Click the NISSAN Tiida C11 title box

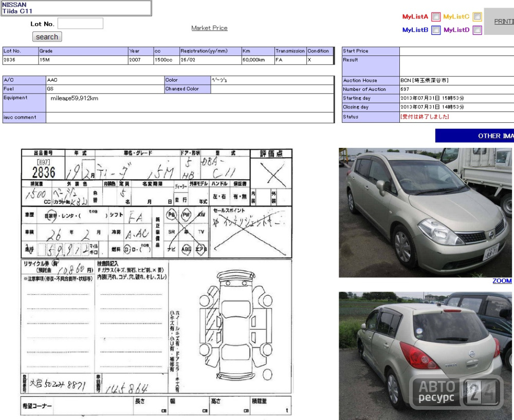tap(76, 8)
